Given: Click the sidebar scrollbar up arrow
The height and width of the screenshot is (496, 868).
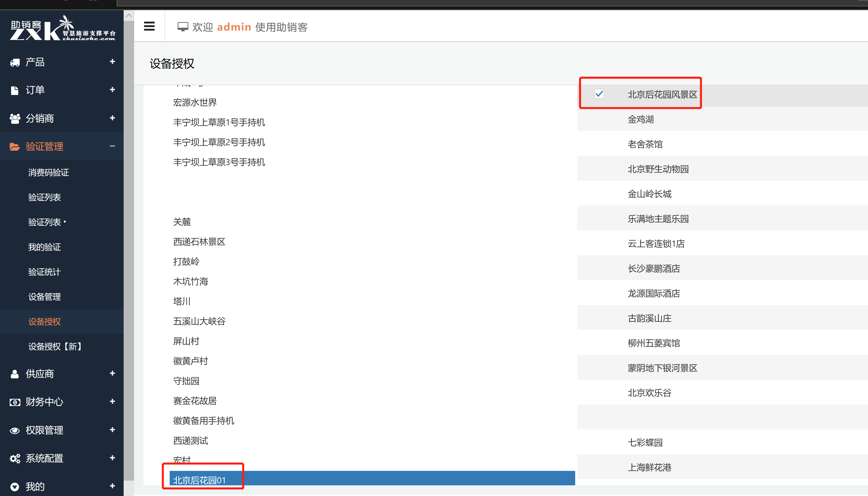Looking at the screenshot, I should 129,16.
